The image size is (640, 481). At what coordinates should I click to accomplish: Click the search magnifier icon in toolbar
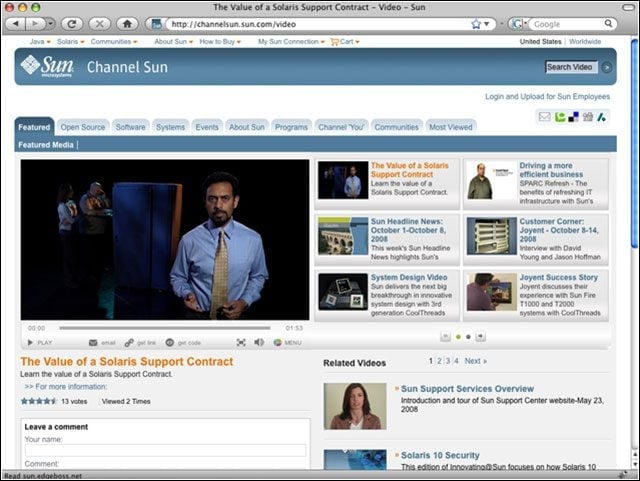[608, 24]
